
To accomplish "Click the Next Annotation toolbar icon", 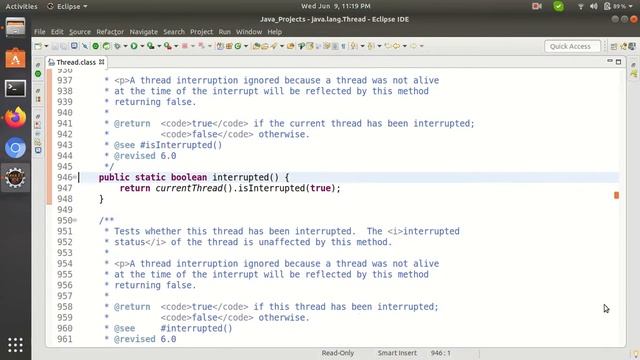I will pyautogui.click(x=353, y=46).
